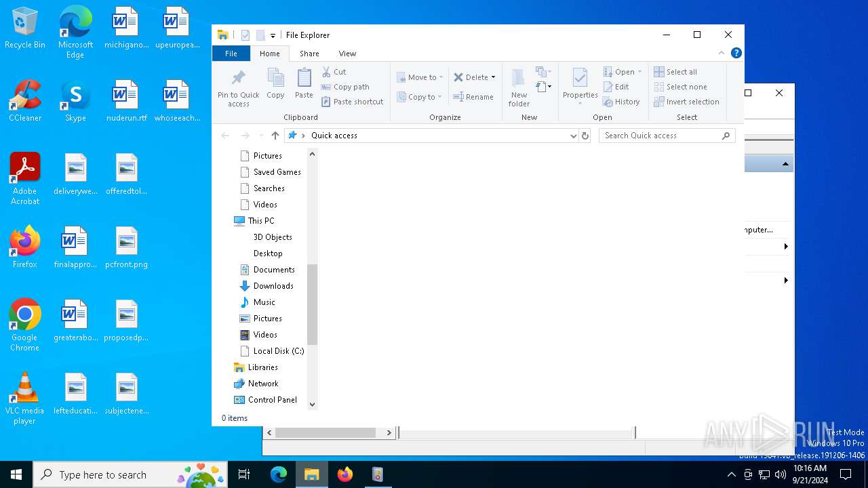Select Desktop in navigation pane
The height and width of the screenshot is (488, 868).
click(x=268, y=253)
